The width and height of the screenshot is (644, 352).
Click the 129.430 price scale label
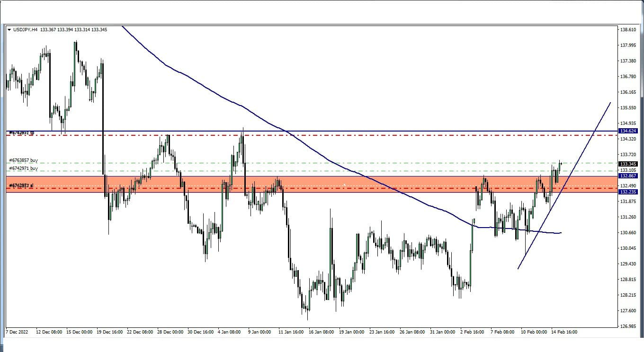[x=628, y=264]
